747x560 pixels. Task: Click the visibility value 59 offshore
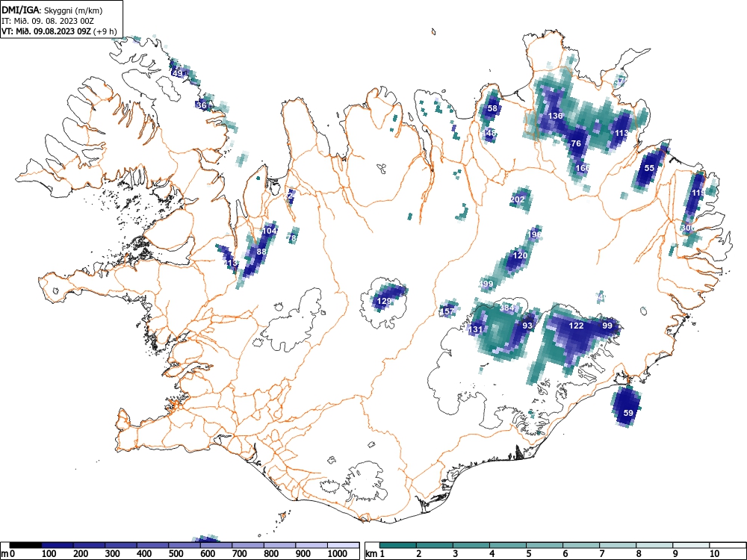tap(628, 413)
